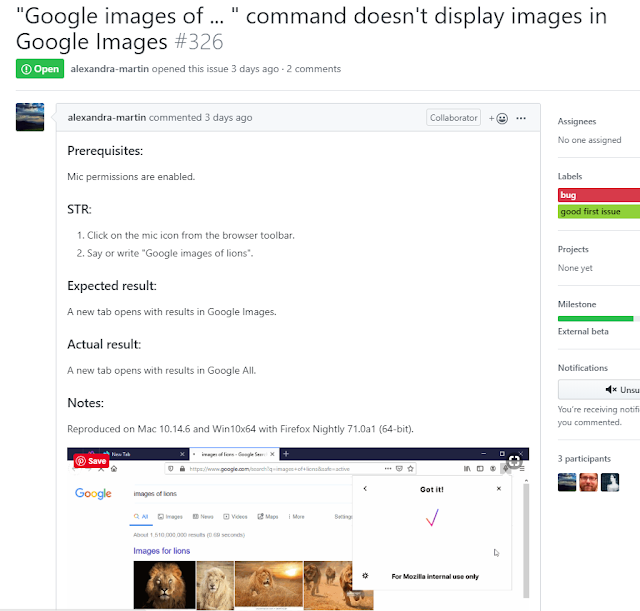This screenshot has width=640, height=611.
Task: Select the Videos tab in Google results
Action: tap(235, 517)
